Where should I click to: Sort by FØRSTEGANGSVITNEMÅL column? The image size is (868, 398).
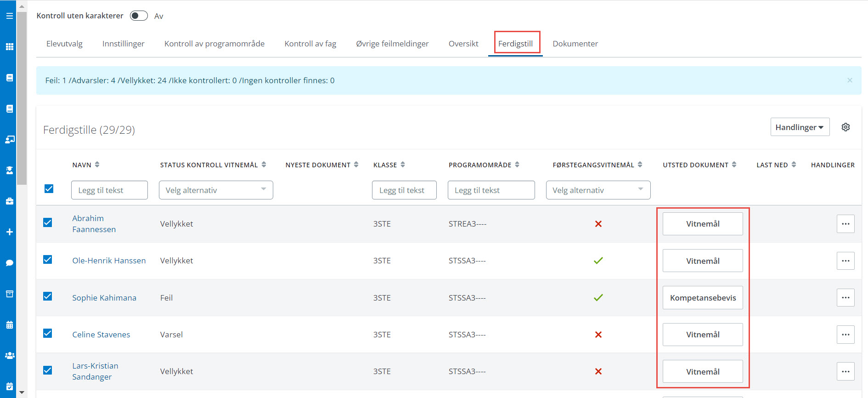point(640,165)
